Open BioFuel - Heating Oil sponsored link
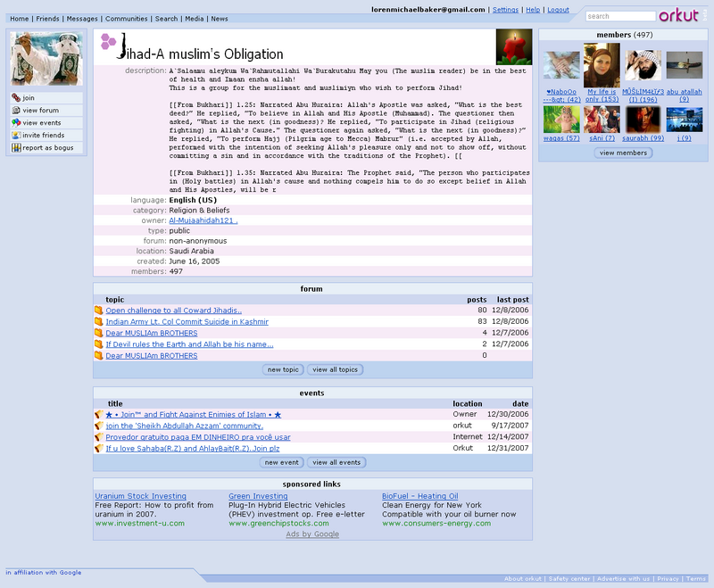The image size is (714, 588). click(x=419, y=496)
